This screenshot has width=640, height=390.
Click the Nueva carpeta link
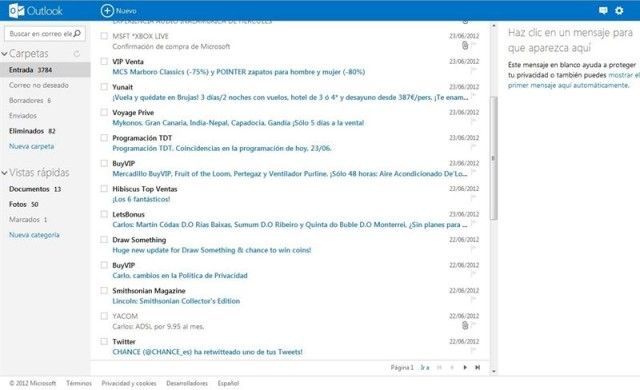click(31, 146)
